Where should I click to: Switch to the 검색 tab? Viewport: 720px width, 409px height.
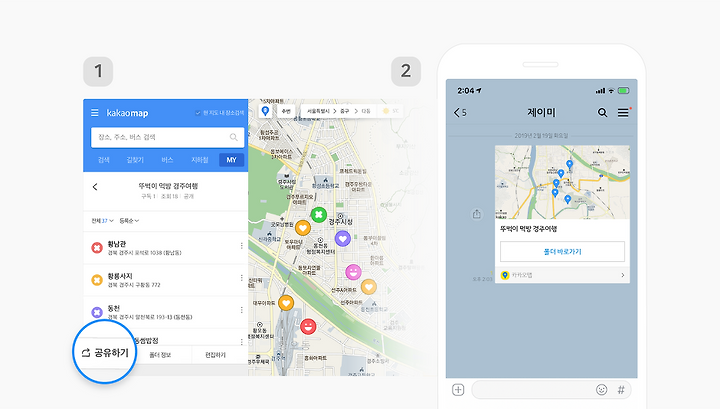pyautogui.click(x=104, y=160)
